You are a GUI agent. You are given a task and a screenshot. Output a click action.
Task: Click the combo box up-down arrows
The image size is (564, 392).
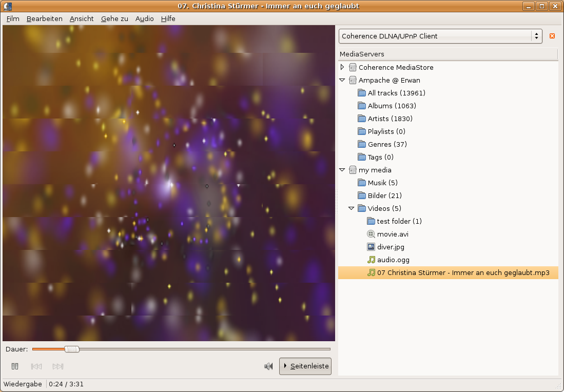click(x=536, y=36)
